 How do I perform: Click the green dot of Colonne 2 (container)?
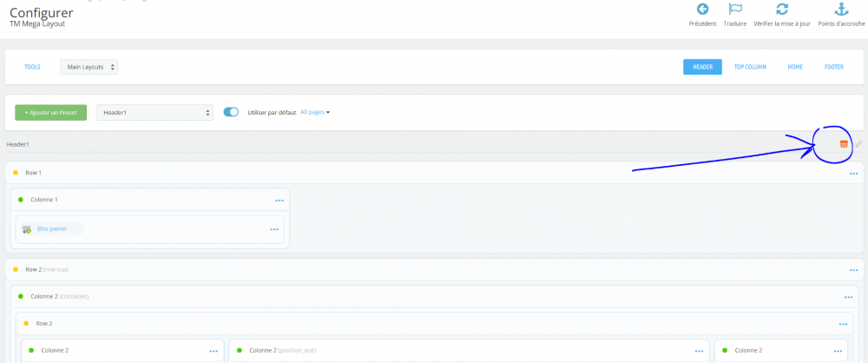click(x=21, y=296)
